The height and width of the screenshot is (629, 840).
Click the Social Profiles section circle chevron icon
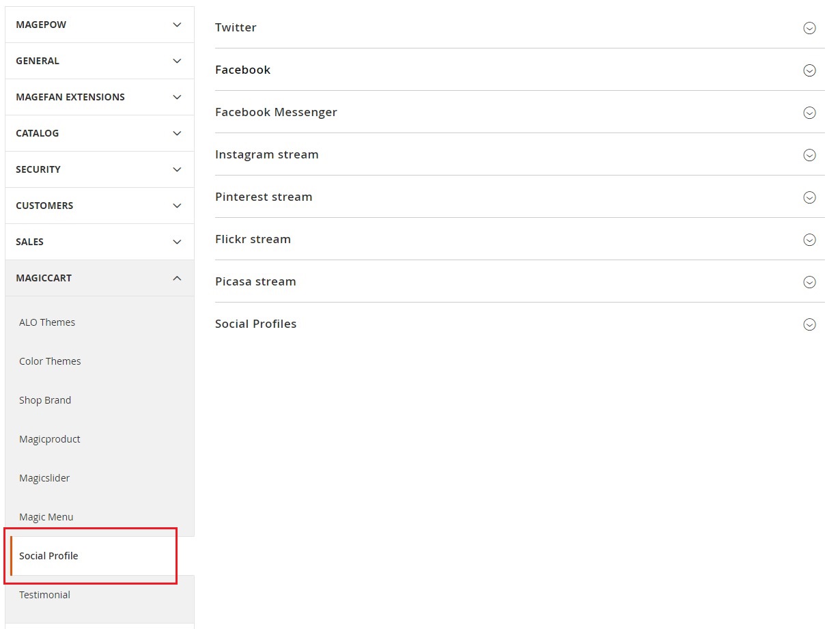tap(809, 324)
